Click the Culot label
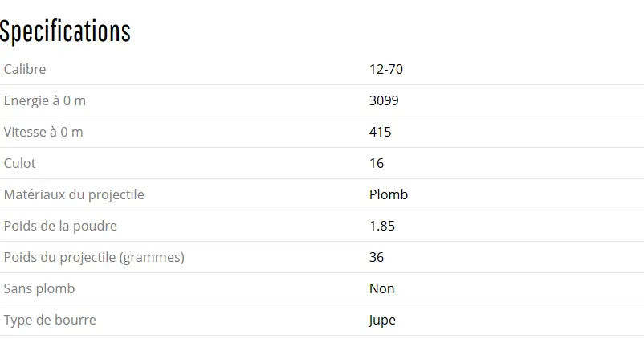The width and height of the screenshot is (644, 339). 20,163
